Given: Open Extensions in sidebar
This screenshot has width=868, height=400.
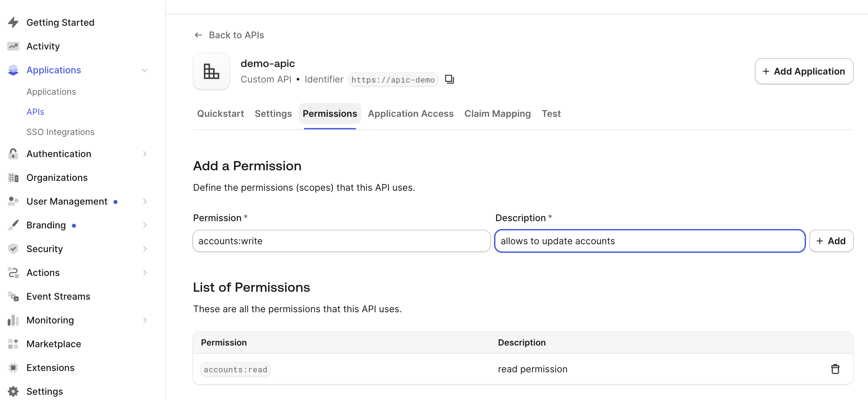Looking at the screenshot, I should (x=50, y=367).
